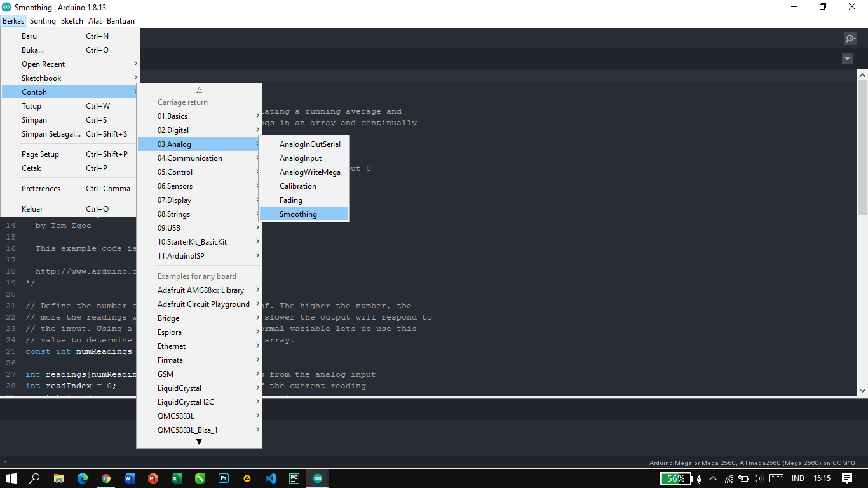
Task: Open the Windows search icon
Action: [35, 478]
